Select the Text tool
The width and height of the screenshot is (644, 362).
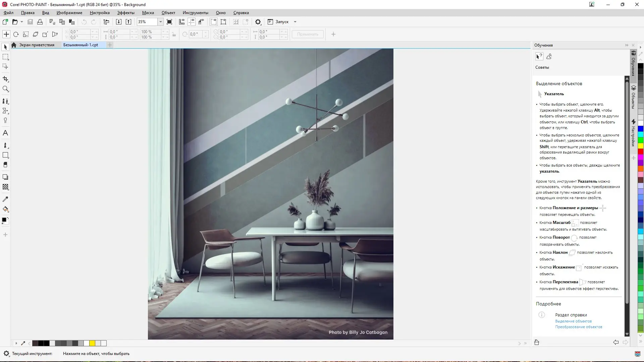(x=5, y=133)
